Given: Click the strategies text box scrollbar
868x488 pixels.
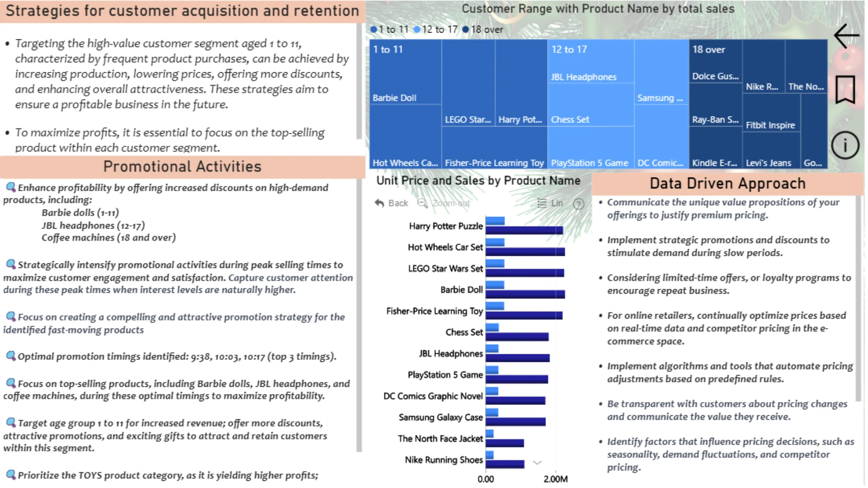Looking at the screenshot, I should tap(359, 81).
